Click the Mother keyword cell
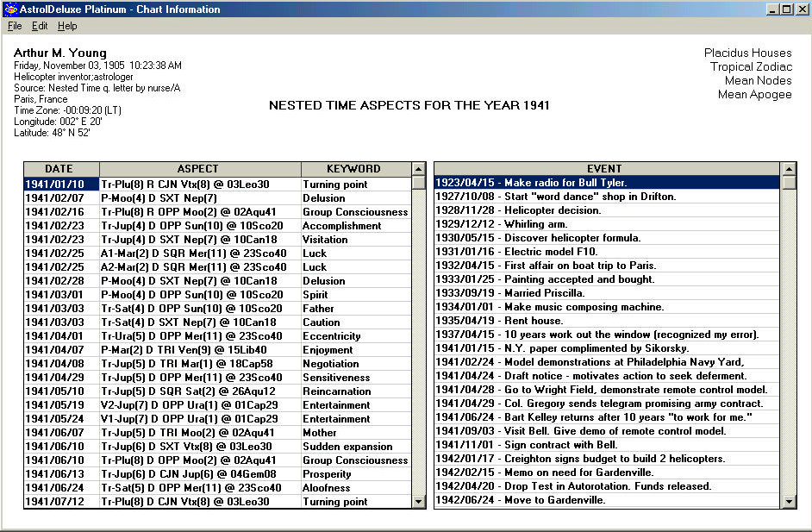Viewport: 812px width, 532px height. point(356,433)
